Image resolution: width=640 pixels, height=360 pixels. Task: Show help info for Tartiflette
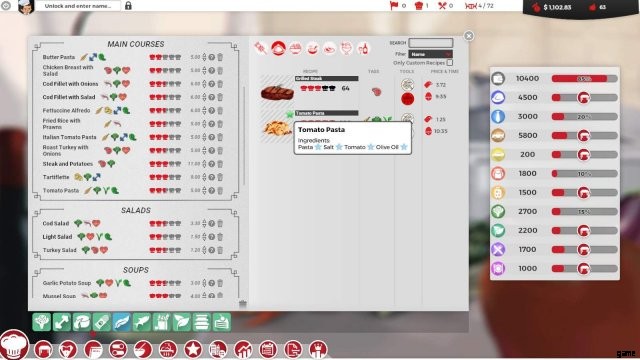[x=211, y=177]
